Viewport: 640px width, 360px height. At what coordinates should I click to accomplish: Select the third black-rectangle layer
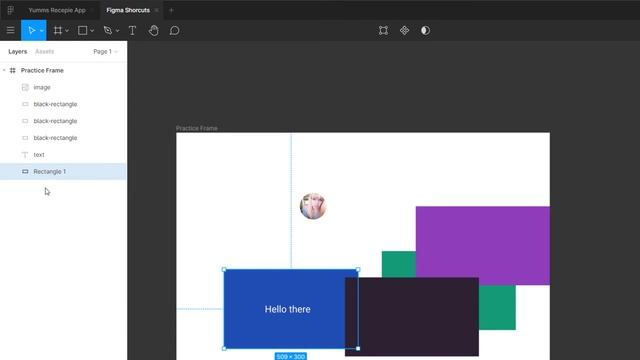coord(63,138)
